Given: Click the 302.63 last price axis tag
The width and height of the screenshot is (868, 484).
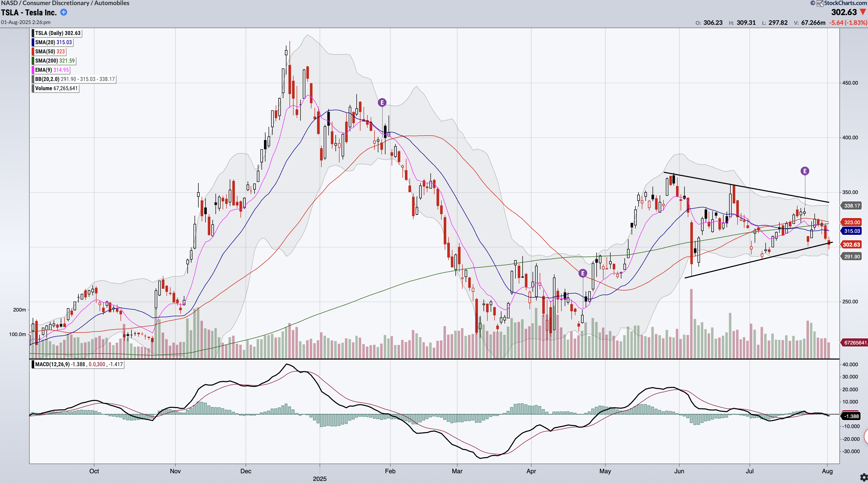Looking at the screenshot, I should tap(851, 245).
